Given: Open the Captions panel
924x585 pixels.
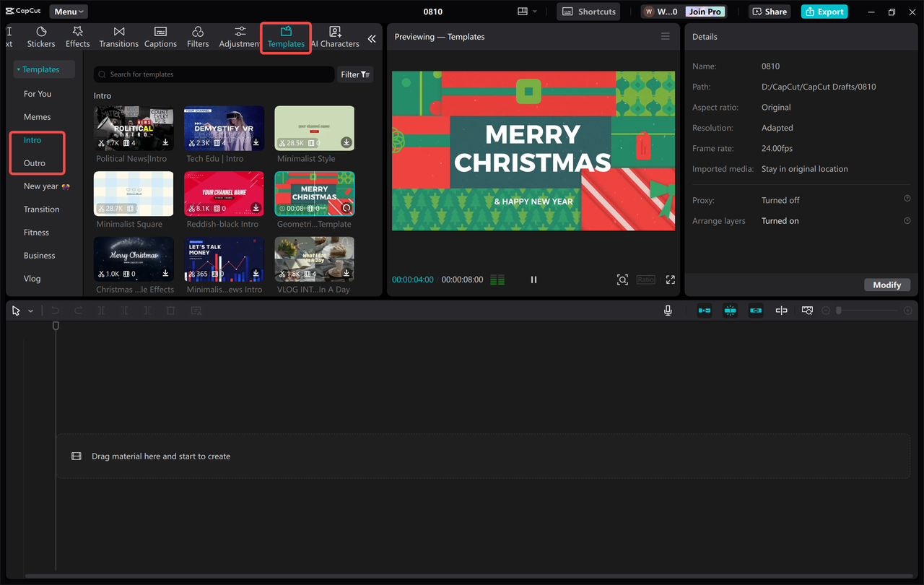Looking at the screenshot, I should tap(160, 36).
